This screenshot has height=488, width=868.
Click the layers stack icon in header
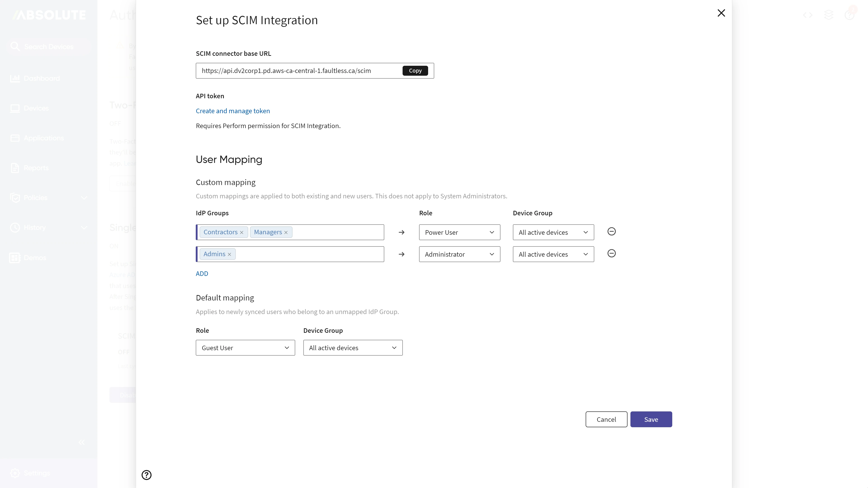tap(829, 15)
